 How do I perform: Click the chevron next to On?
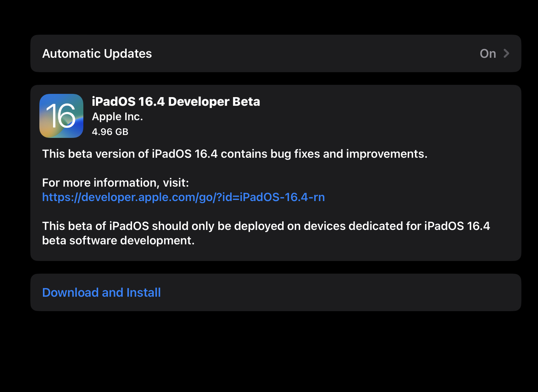click(x=506, y=53)
